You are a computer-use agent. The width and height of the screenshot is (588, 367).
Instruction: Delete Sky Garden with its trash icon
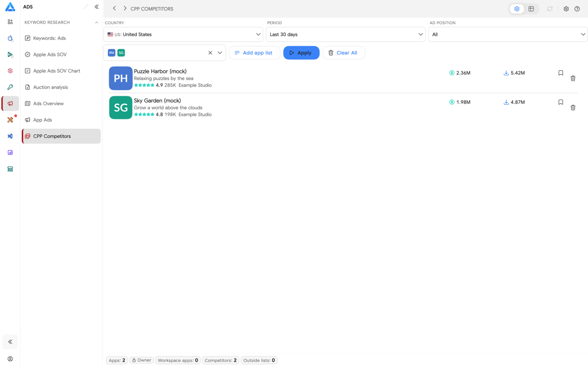pos(573,107)
